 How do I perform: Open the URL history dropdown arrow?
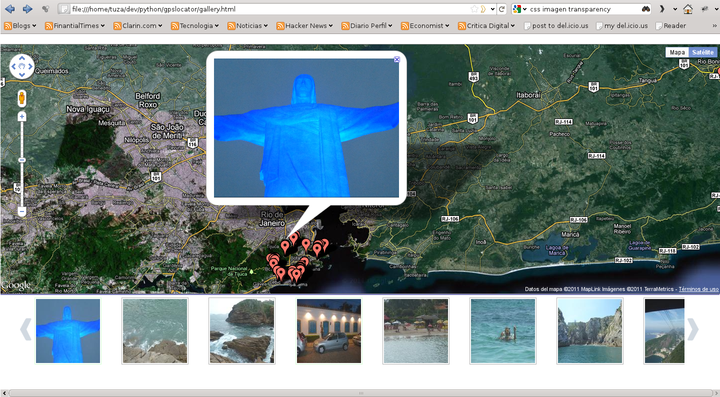point(492,9)
